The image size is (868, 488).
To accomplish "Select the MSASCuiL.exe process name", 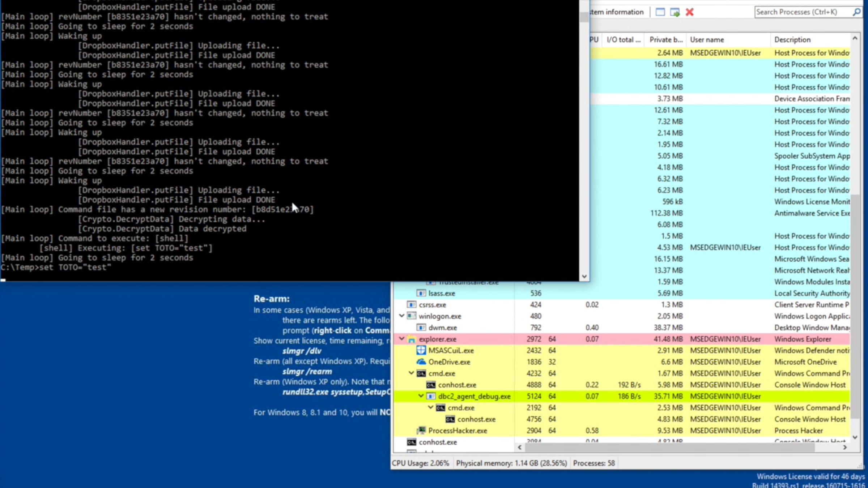I will pos(451,350).
